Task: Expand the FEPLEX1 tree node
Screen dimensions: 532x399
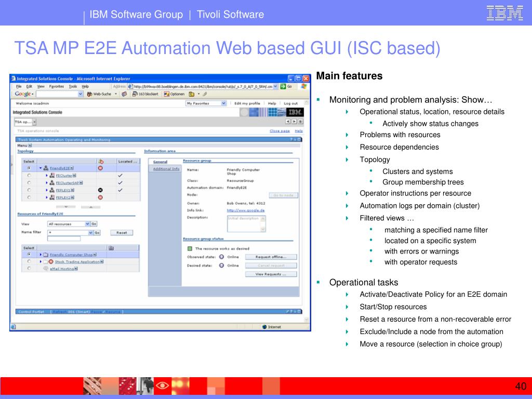Action: [46, 190]
